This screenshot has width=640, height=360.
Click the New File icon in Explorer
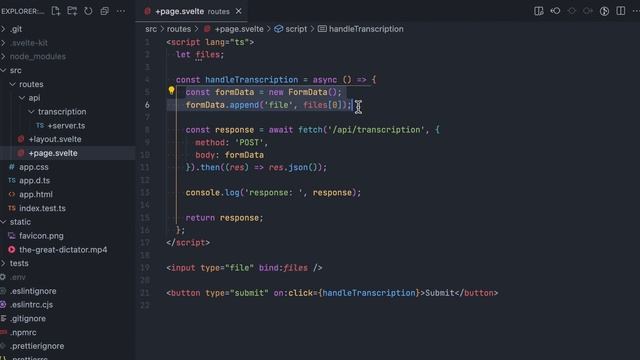click(56, 11)
